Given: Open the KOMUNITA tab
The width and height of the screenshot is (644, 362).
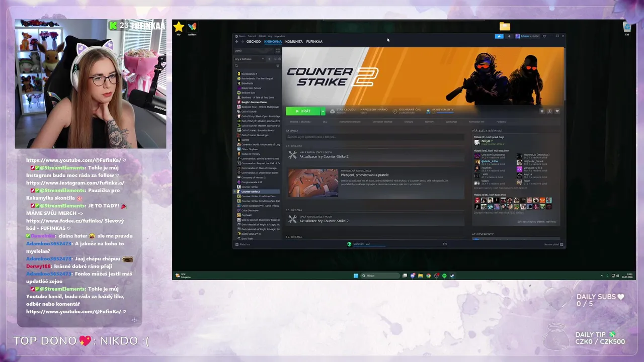Looking at the screenshot, I should coord(294,42).
